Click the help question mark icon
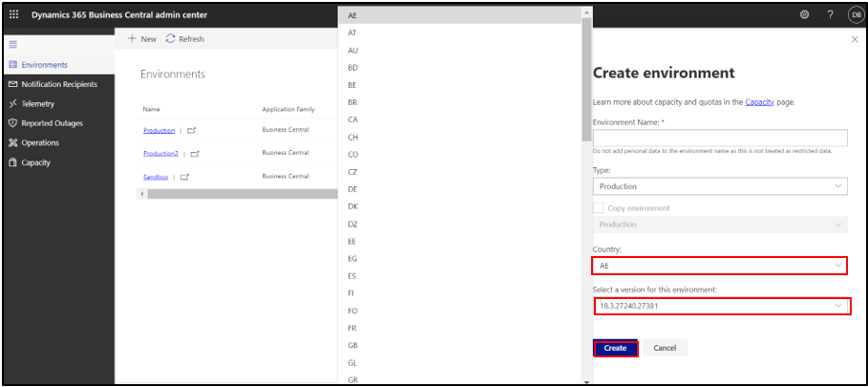This screenshot has height=387, width=868. coord(831,15)
